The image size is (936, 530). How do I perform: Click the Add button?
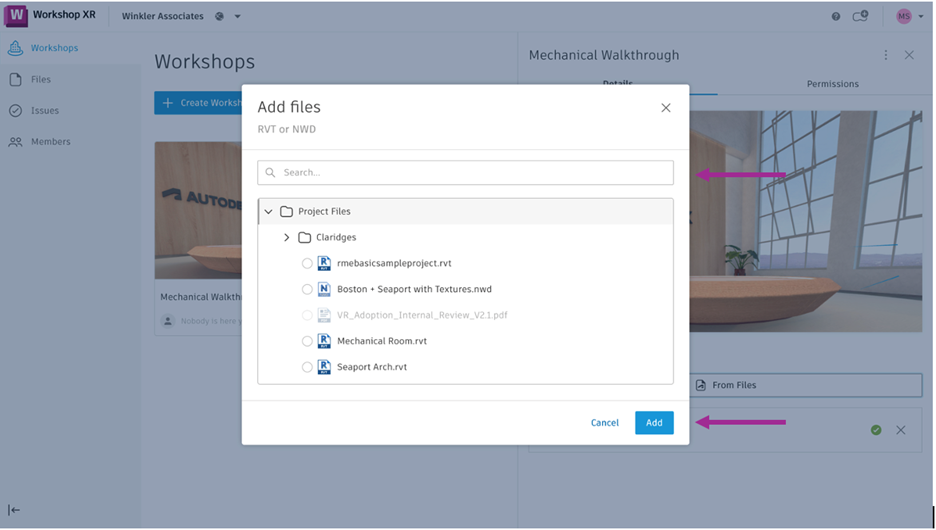pyautogui.click(x=654, y=423)
